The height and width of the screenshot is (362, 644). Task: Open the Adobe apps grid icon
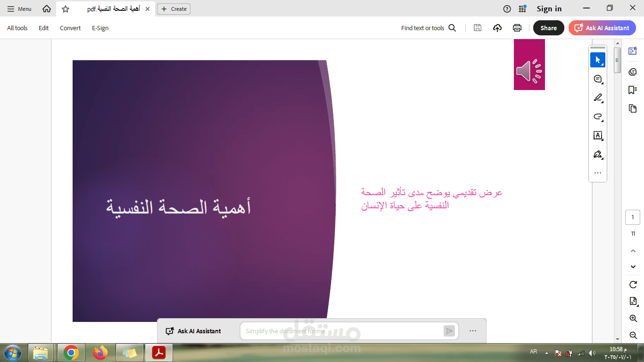coord(522,9)
